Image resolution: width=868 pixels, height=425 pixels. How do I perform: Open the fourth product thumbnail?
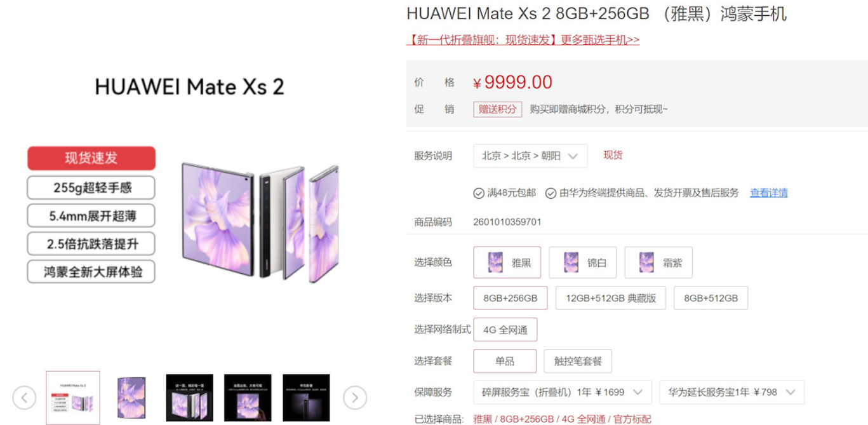click(248, 398)
